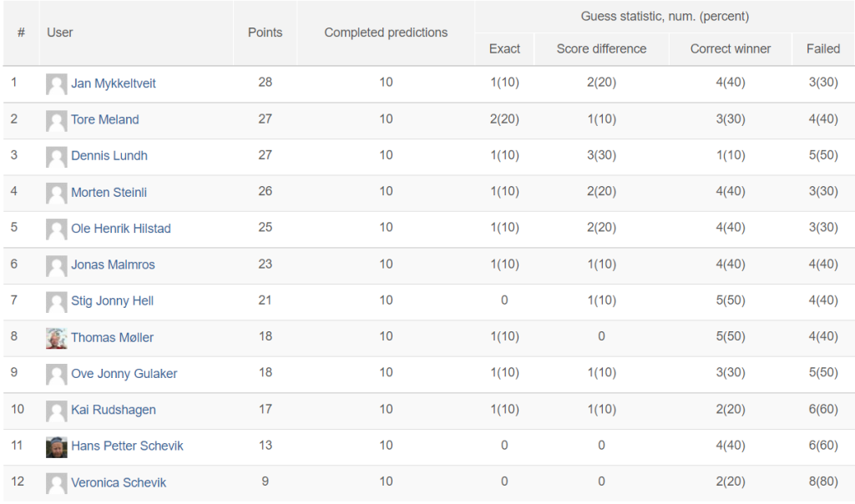Click the Score difference column header
Viewport: 855px width, 504px height.
click(601, 49)
